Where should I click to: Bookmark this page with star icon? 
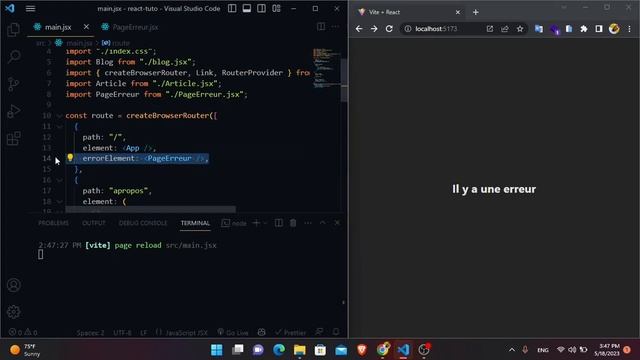[x=520, y=29]
